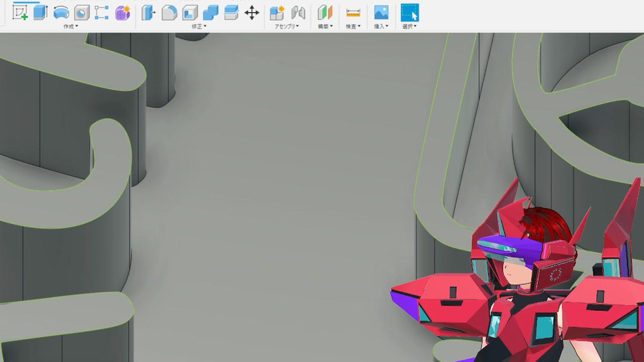Select the Offset Plane construct tool
The height and width of the screenshot is (362, 644).
[325, 13]
